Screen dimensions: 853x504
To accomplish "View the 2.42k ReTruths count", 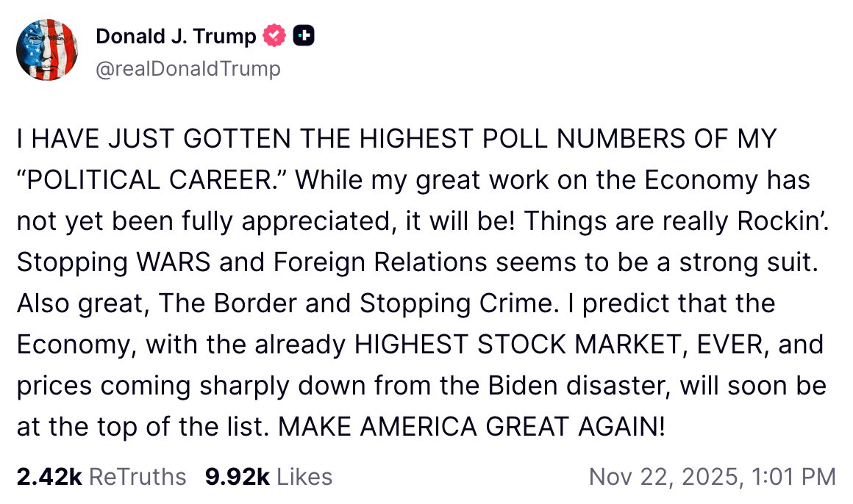I will coord(49,477).
